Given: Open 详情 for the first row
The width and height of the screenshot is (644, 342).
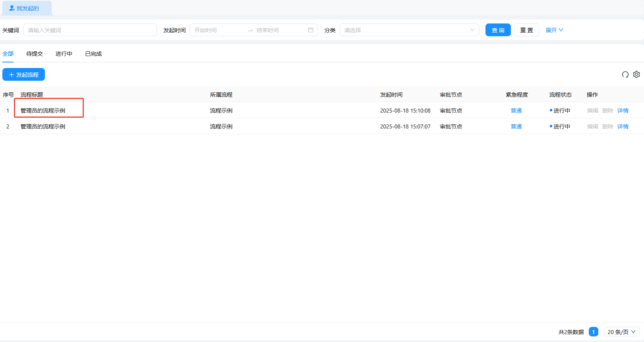Looking at the screenshot, I should click(x=623, y=111).
